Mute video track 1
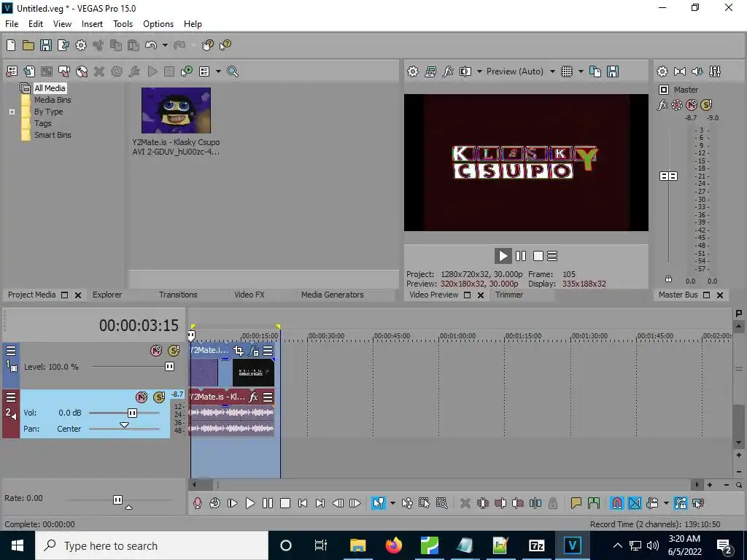This screenshot has height=560, width=747. coord(156,351)
